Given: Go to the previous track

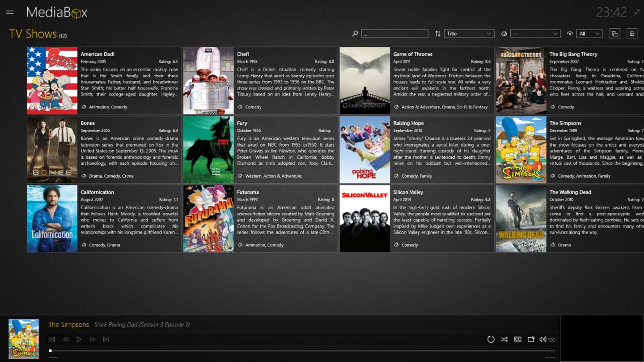Looking at the screenshot, I should point(52,339).
